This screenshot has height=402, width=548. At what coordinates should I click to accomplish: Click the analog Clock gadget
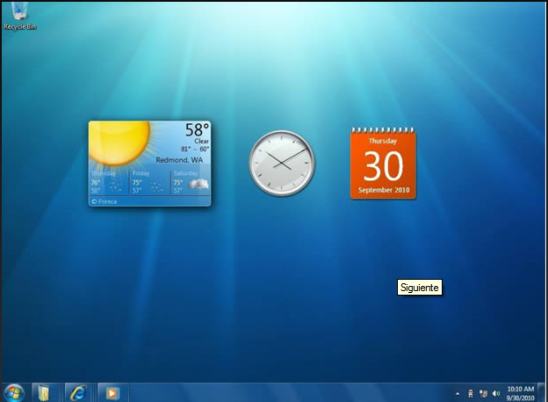282,163
